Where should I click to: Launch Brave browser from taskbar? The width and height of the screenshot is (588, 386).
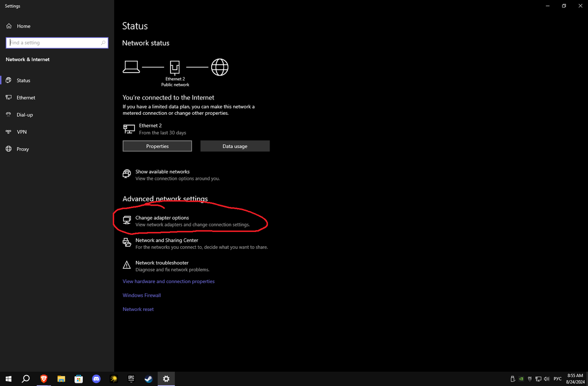(44, 379)
